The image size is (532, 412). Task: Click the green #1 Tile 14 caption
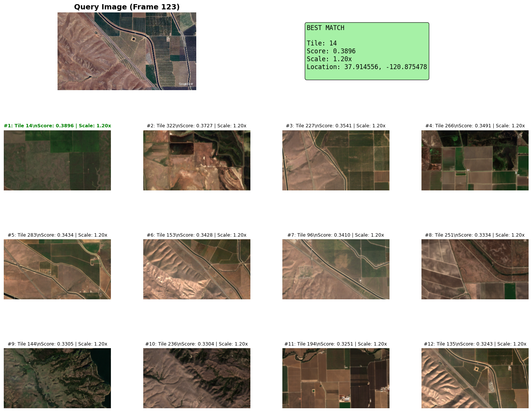click(x=57, y=126)
